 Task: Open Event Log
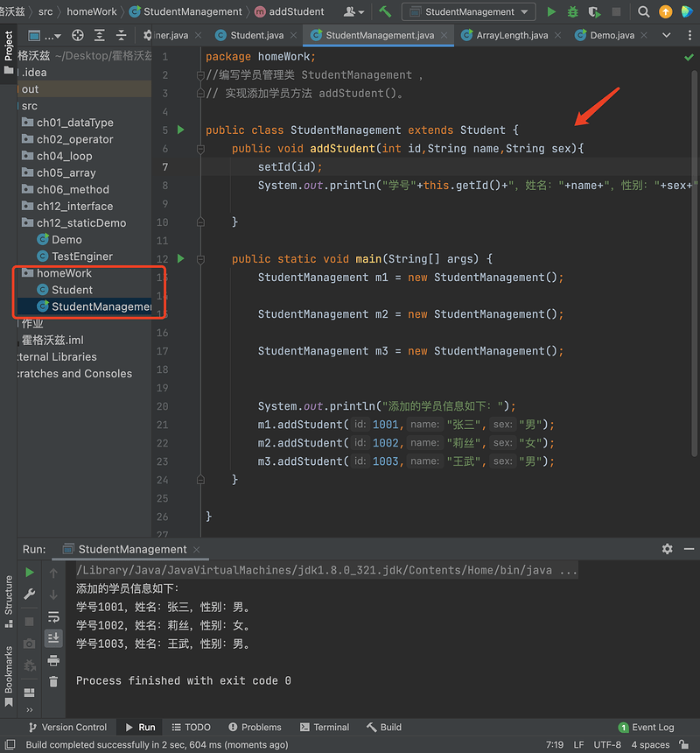(647, 727)
